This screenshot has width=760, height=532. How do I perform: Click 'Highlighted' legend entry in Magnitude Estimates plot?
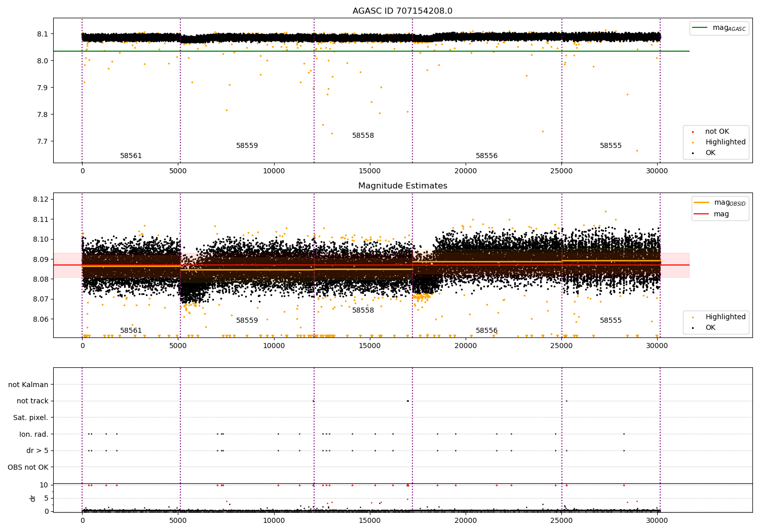click(x=726, y=317)
